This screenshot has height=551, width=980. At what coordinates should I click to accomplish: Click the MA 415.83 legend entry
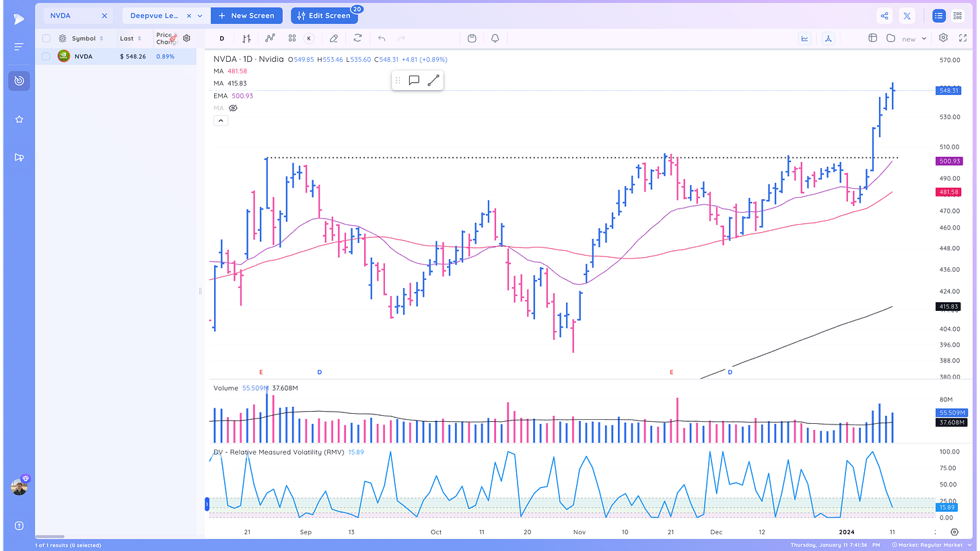pos(230,83)
